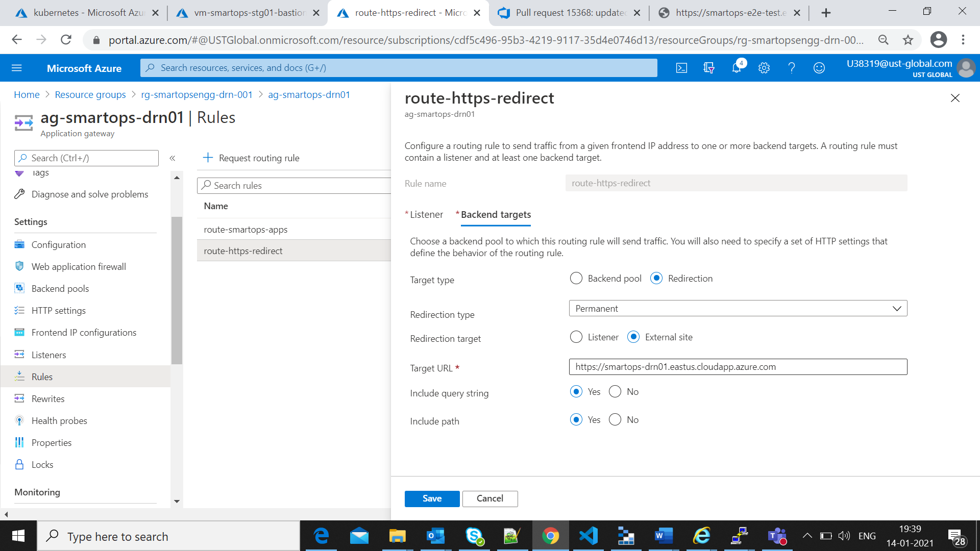Reload the browser page
This screenshot has width=980, height=551.
66,40
